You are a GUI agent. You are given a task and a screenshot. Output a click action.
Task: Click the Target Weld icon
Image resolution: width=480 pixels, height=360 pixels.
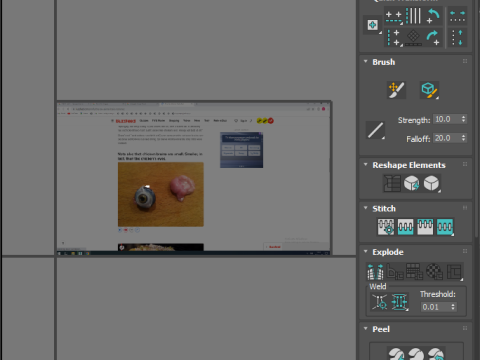[380, 302]
